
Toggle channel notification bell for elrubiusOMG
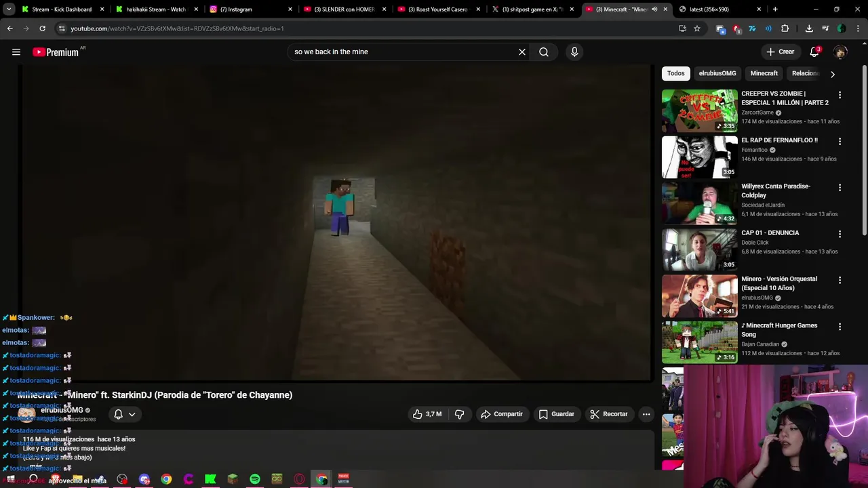pyautogui.click(x=123, y=414)
